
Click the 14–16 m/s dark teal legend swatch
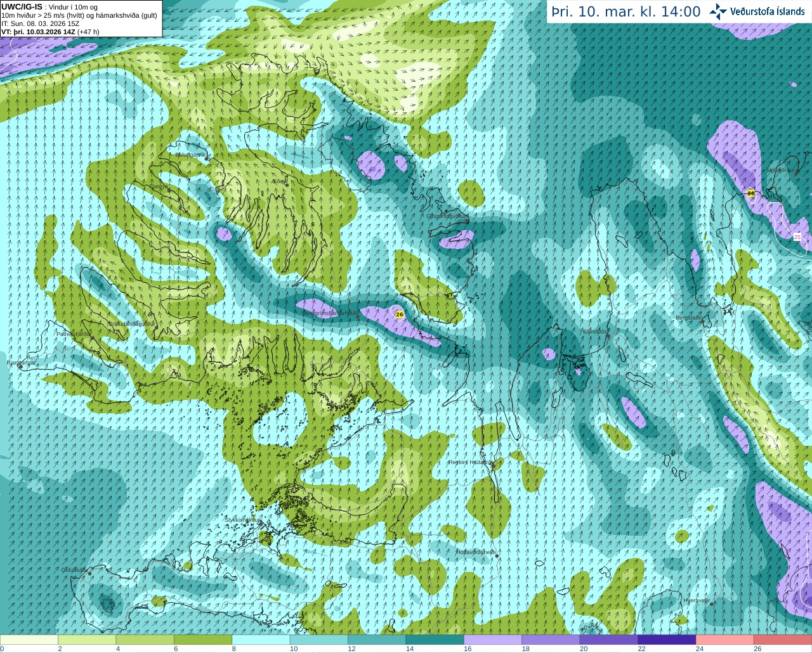pyautogui.click(x=435, y=640)
